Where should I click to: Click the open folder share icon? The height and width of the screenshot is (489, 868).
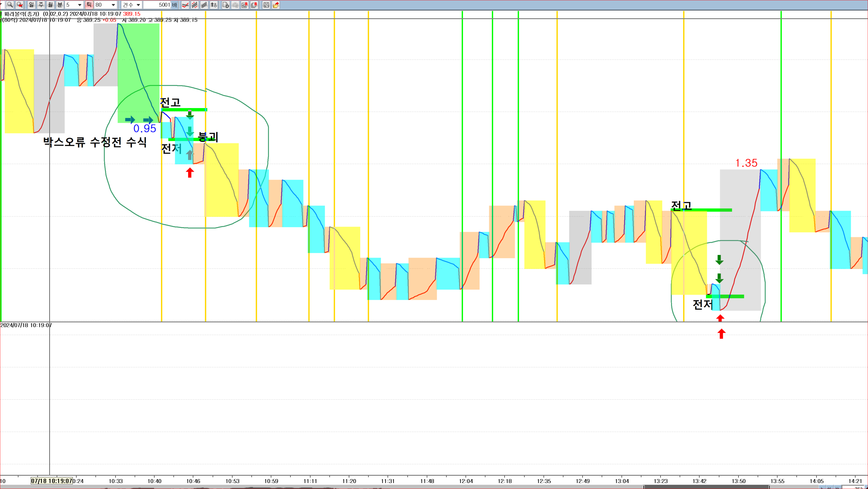pos(276,5)
